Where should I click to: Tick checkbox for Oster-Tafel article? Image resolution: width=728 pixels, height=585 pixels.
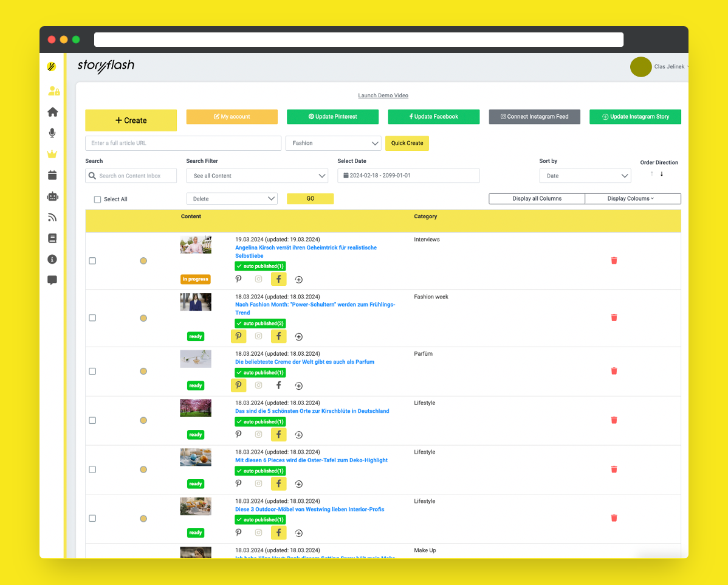coord(92,470)
